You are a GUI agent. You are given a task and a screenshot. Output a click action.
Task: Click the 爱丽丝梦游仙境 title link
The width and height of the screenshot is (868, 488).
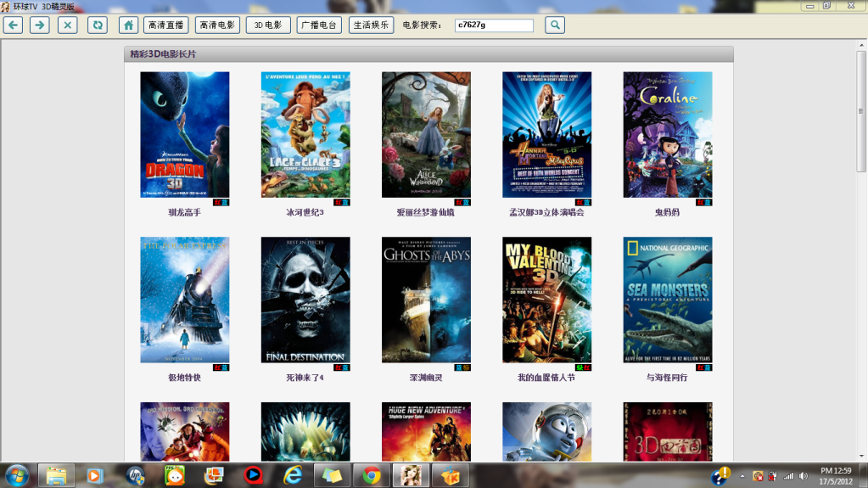[x=425, y=212]
